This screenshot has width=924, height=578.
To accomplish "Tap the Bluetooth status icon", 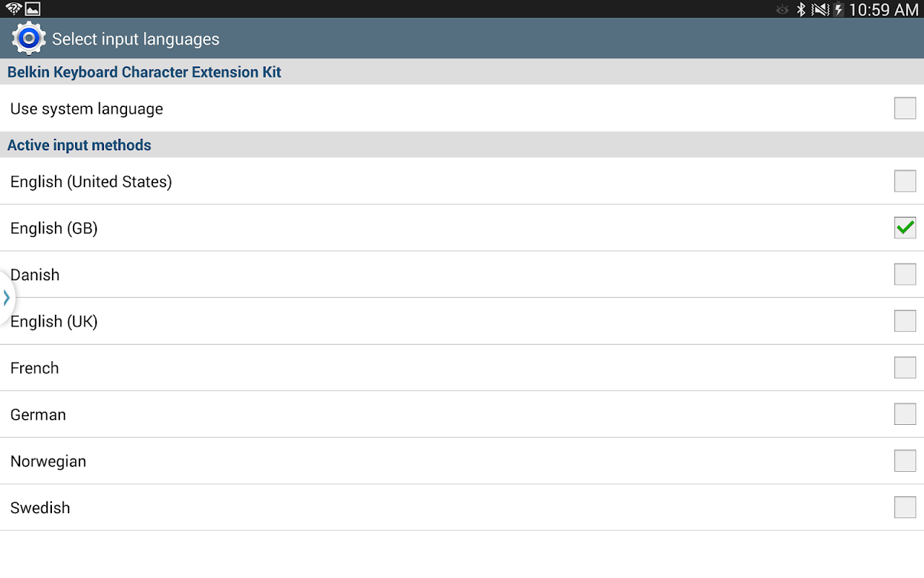I will tap(801, 9).
